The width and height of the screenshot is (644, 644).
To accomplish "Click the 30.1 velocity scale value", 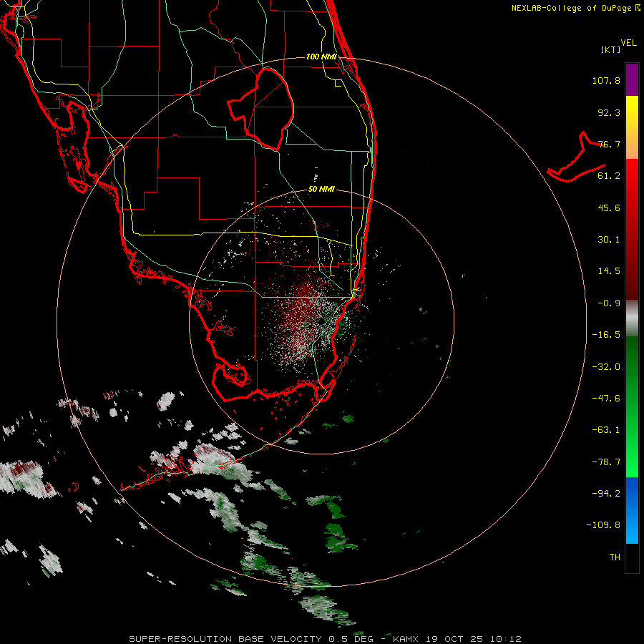I will click(609, 240).
